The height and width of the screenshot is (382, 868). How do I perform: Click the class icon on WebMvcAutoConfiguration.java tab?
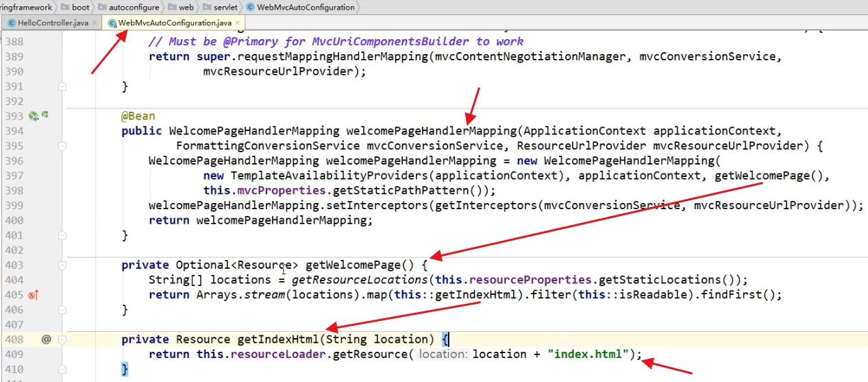pos(112,23)
